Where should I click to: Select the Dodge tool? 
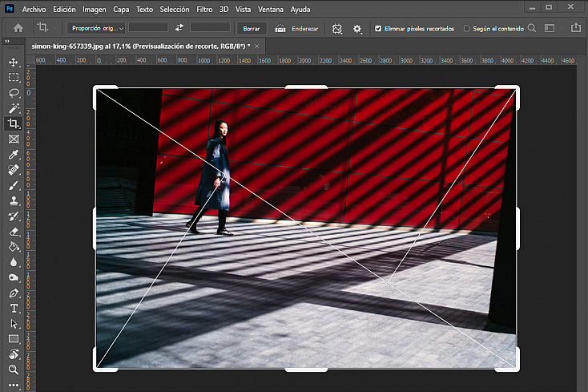pos(14,277)
